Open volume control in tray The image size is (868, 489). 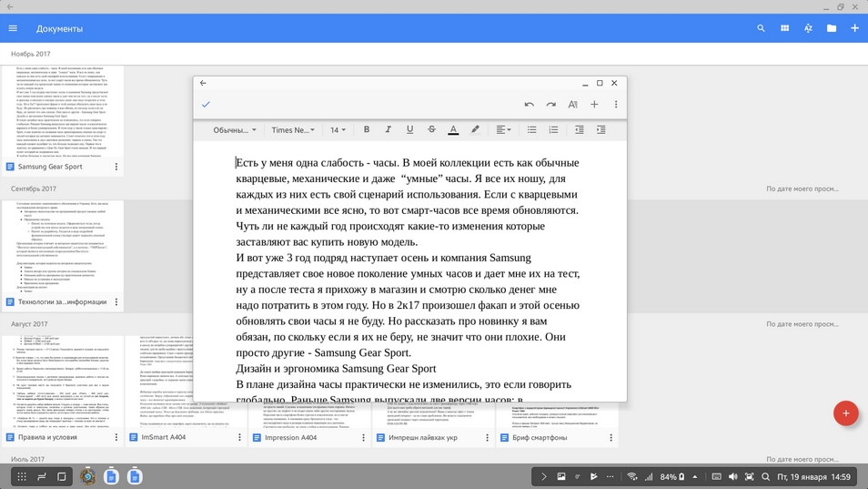coord(733,476)
